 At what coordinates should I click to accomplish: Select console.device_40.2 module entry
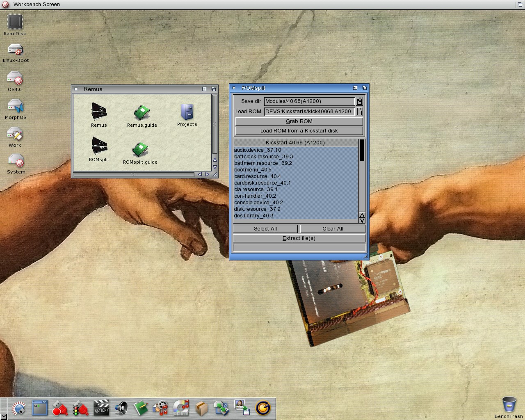point(296,203)
